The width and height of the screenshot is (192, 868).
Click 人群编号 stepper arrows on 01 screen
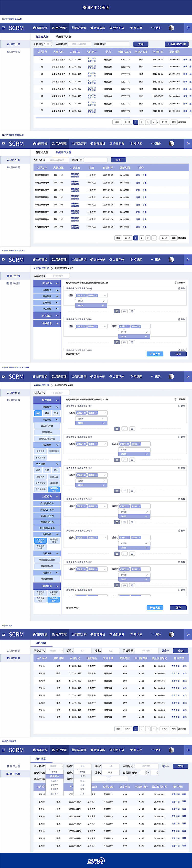coord(51,44)
